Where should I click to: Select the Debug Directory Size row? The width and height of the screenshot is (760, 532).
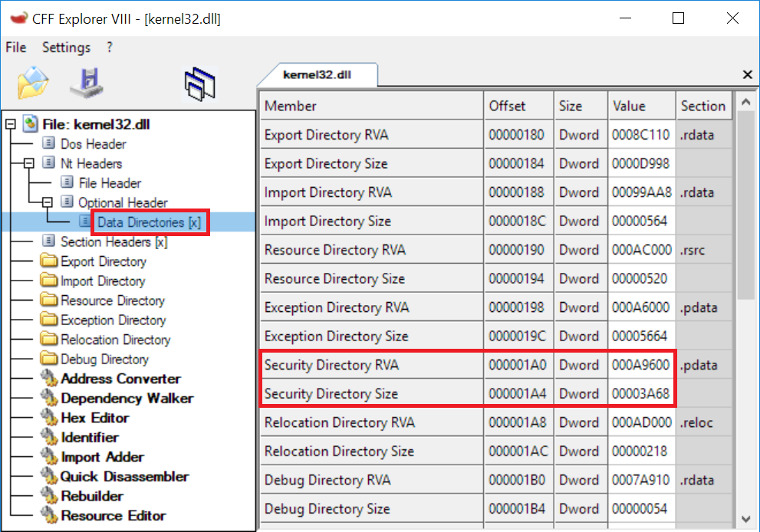496,509
